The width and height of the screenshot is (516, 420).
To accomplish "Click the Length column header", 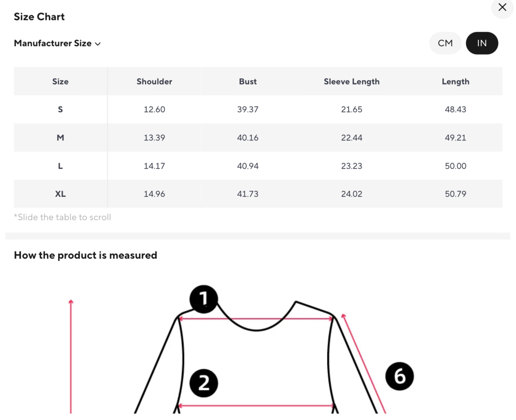I will click(x=455, y=82).
